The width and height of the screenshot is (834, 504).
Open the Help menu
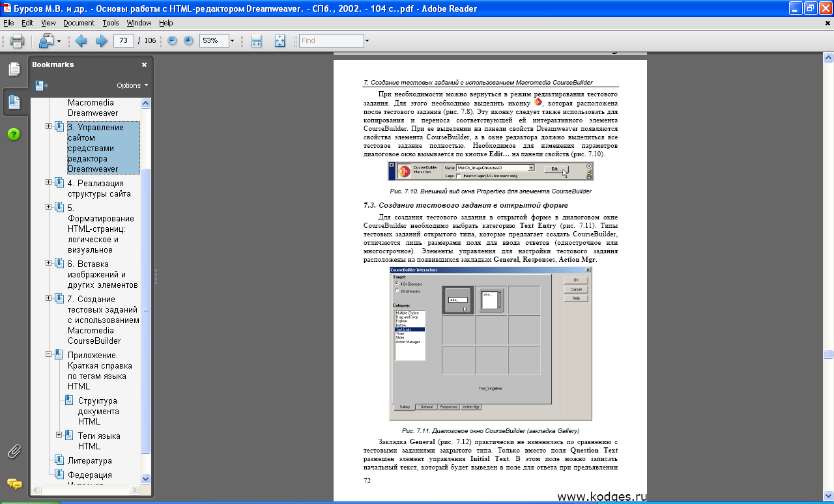coord(166,23)
